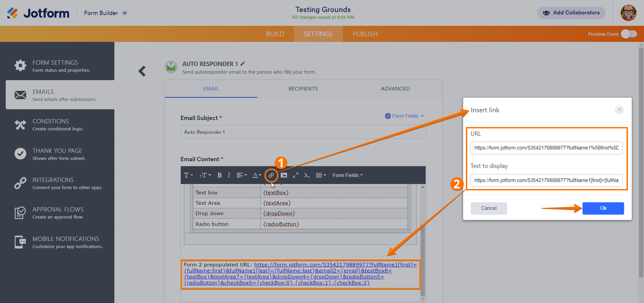Close the Insert link dialog
The width and height of the screenshot is (644, 303).
619,110
